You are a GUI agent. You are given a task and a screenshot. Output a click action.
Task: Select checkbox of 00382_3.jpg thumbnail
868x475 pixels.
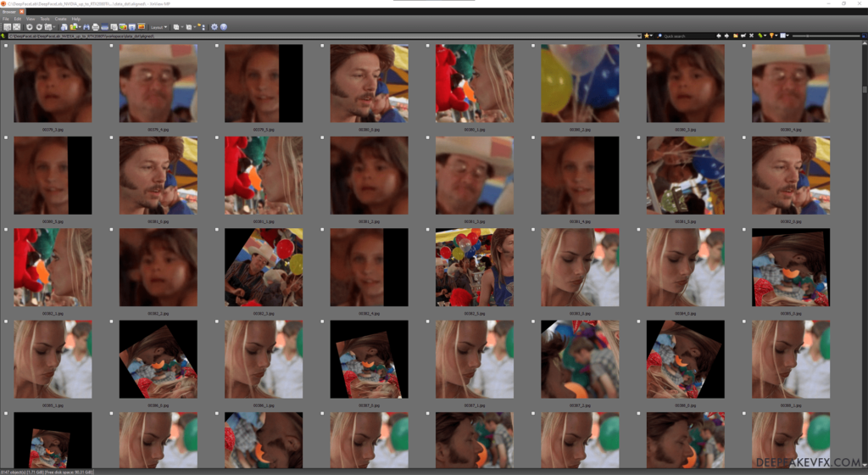(x=216, y=229)
